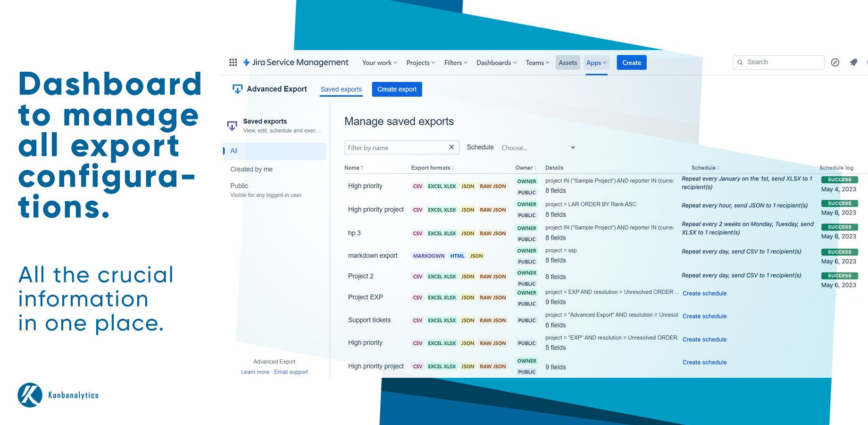Click RAW JSON tag in Support tickets row
The height and width of the screenshot is (425, 868).
pos(492,321)
